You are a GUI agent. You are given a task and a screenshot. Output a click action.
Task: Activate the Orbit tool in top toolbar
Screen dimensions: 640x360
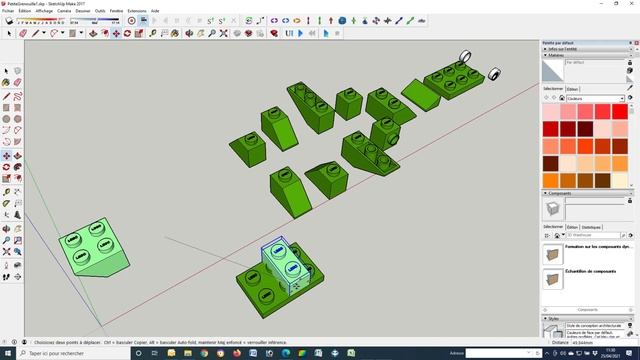(189, 33)
